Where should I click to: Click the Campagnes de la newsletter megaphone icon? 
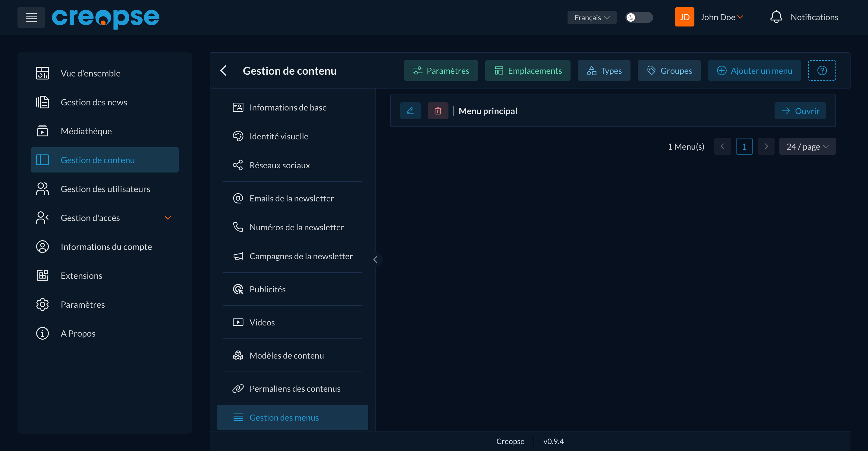click(238, 256)
